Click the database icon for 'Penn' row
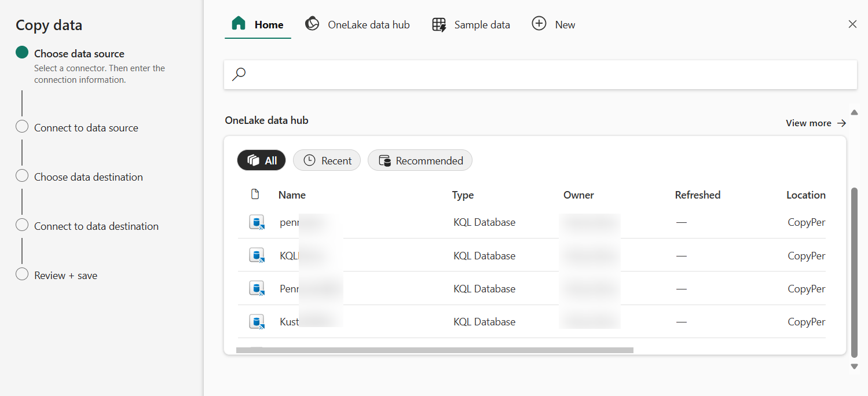 [x=257, y=288]
